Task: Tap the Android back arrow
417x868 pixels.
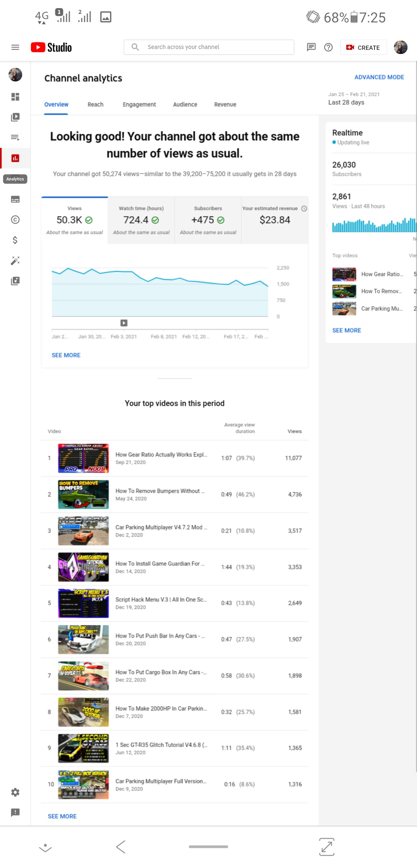Action: click(x=121, y=847)
